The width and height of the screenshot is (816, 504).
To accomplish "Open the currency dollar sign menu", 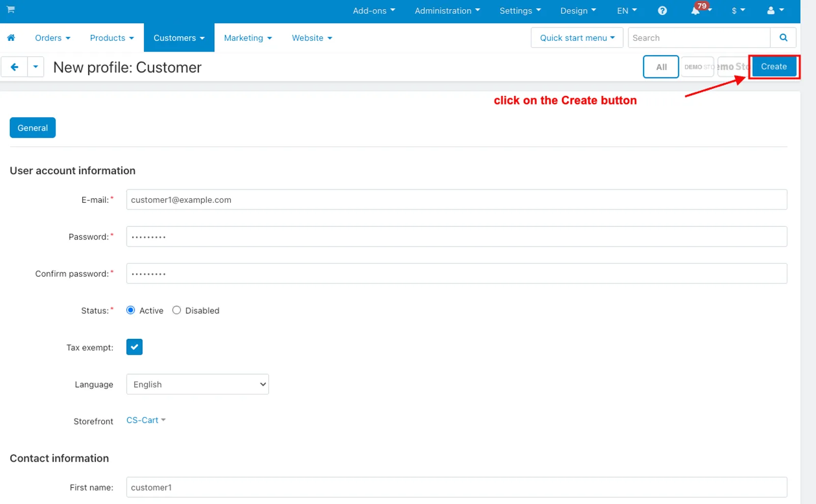I will point(738,10).
